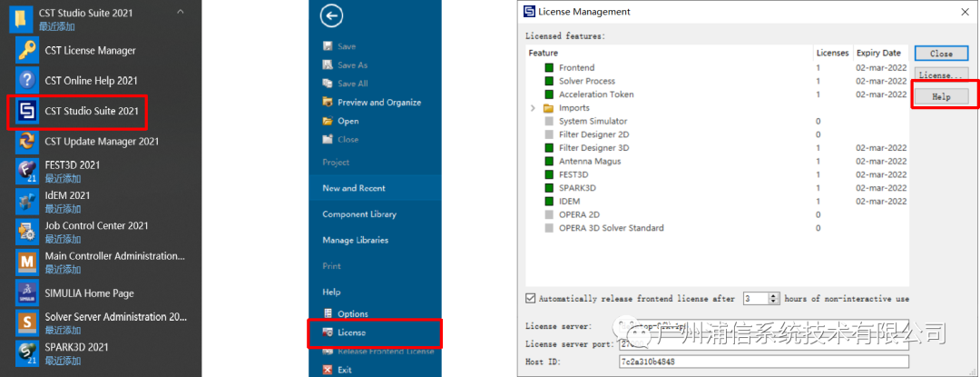Click the back arrow in file menu
Viewport: 980px width, 377px height.
(332, 17)
